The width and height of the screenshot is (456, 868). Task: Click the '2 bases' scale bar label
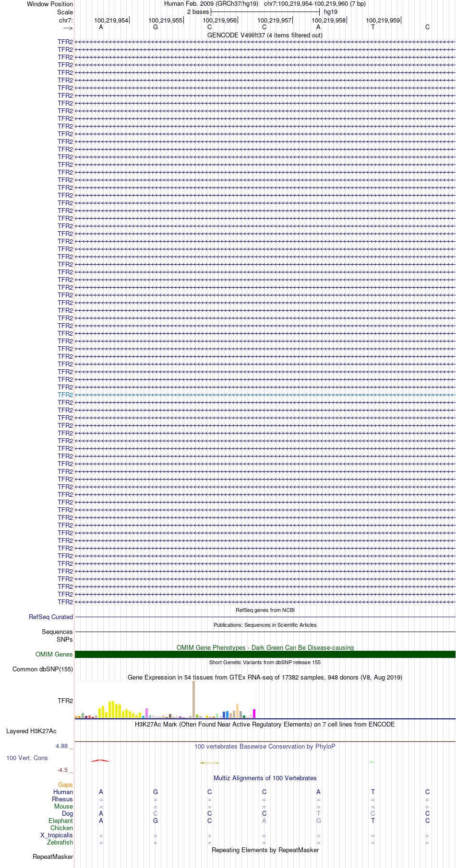(198, 12)
